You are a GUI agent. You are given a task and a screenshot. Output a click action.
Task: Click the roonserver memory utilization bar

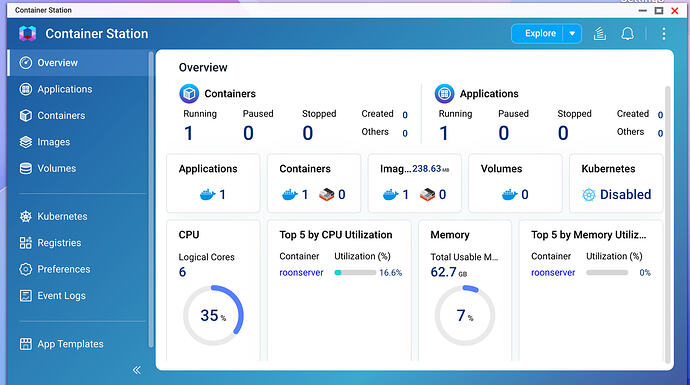[607, 273]
